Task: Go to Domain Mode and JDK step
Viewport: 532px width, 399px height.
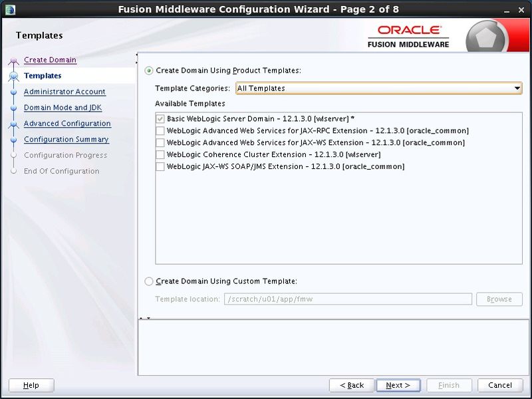Action: pyautogui.click(x=63, y=108)
